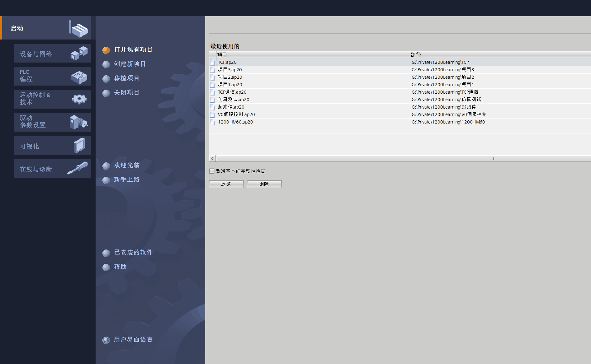Click the 可视化 HMI panel icon
This screenshot has height=364, width=591.
click(x=79, y=145)
